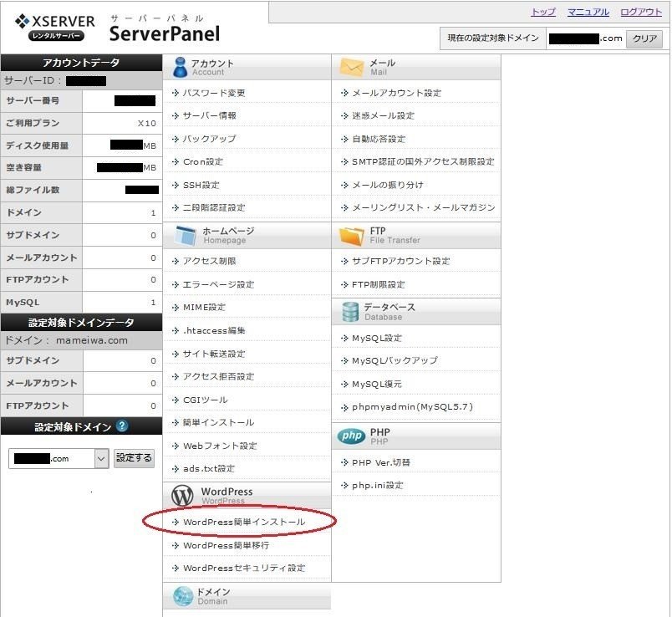Open サイト転送設定

pos(214,354)
